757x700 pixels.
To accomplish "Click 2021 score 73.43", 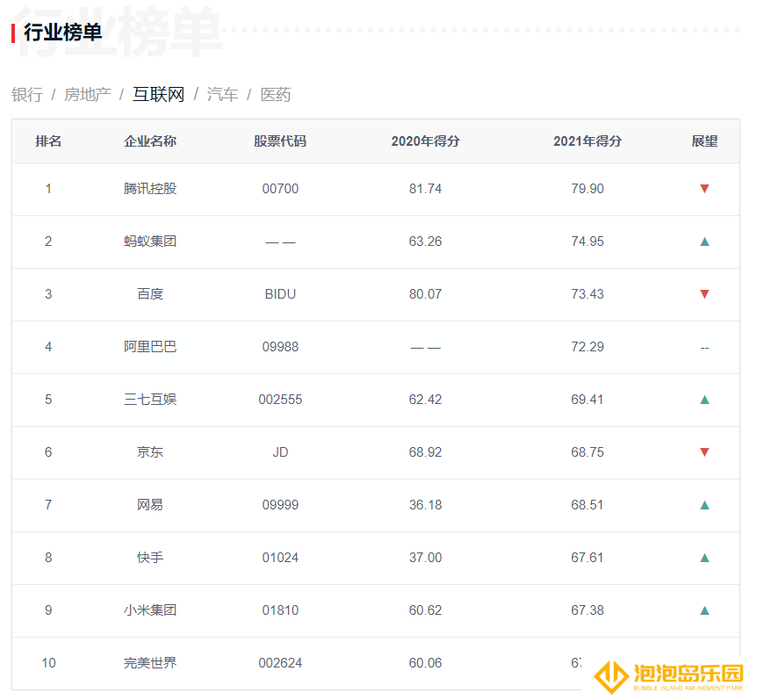I will tap(588, 294).
